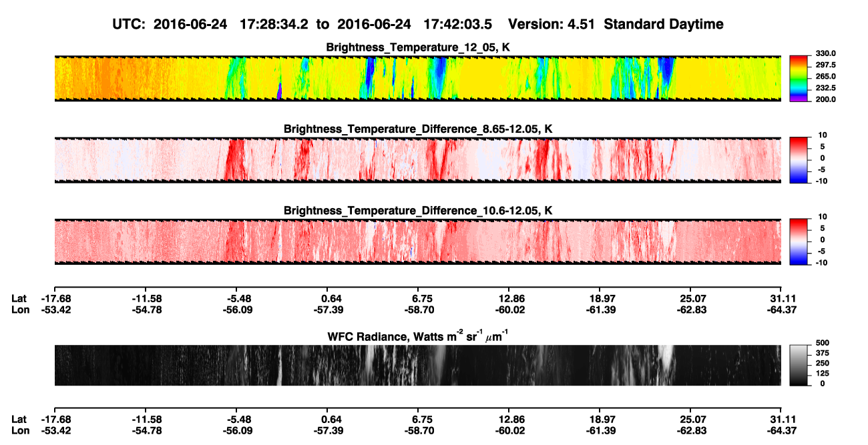Viewport: 868px width, 445px height.
Task: Click the 375 label on grayscale colorbar
Action: click(822, 354)
